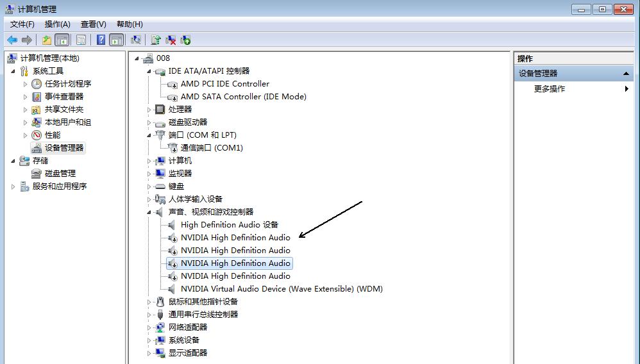
Task: Expand the 任务计划程序 node
Action: pos(25,84)
